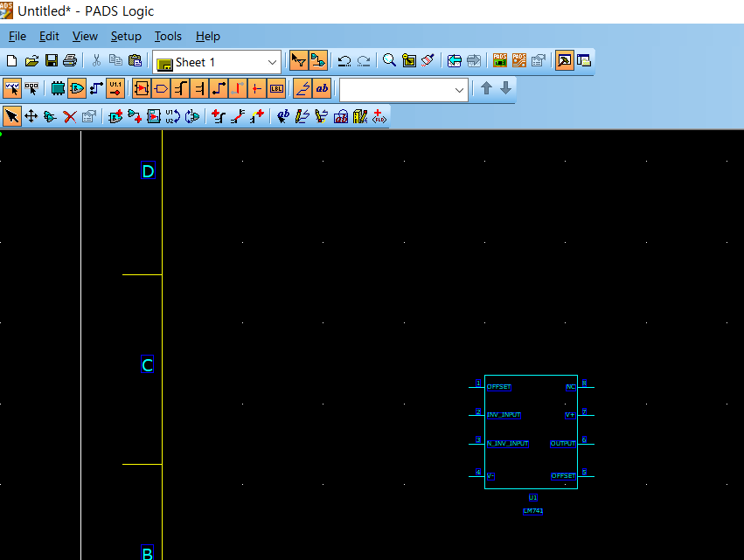Screen dimensions: 744x560
Task: Toggle the Text ab selection filter
Action: (322, 88)
